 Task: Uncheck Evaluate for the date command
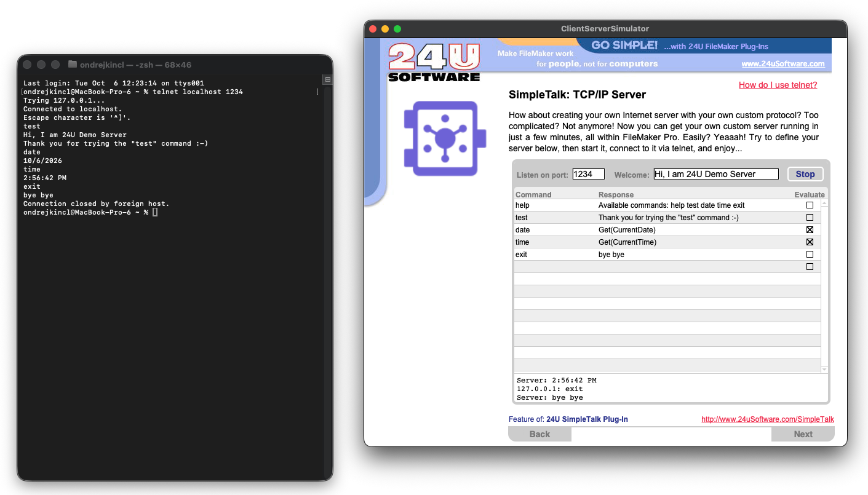(x=810, y=230)
